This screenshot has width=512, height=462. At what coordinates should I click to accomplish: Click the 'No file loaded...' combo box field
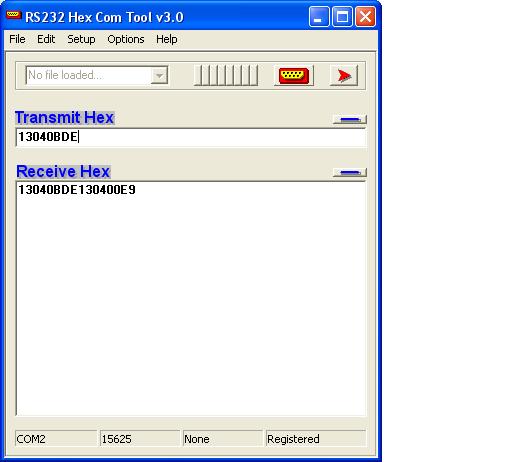[97, 75]
